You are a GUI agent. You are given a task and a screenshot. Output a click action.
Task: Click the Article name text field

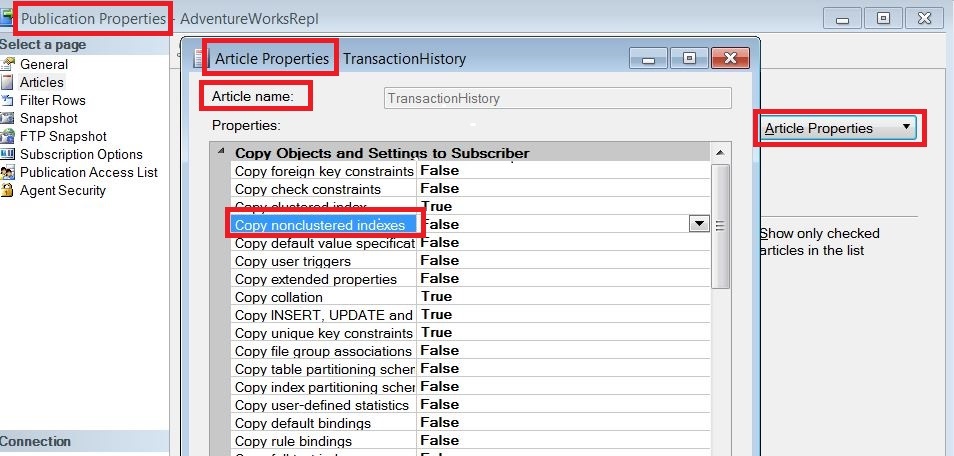557,98
